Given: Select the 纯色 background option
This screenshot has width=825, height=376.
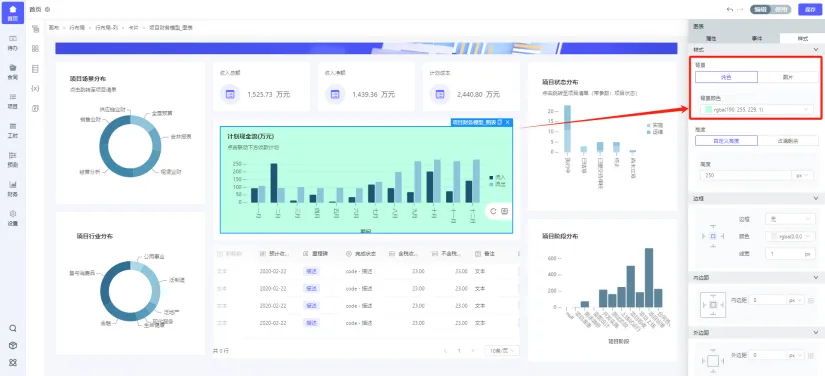Looking at the screenshot, I should point(726,77).
